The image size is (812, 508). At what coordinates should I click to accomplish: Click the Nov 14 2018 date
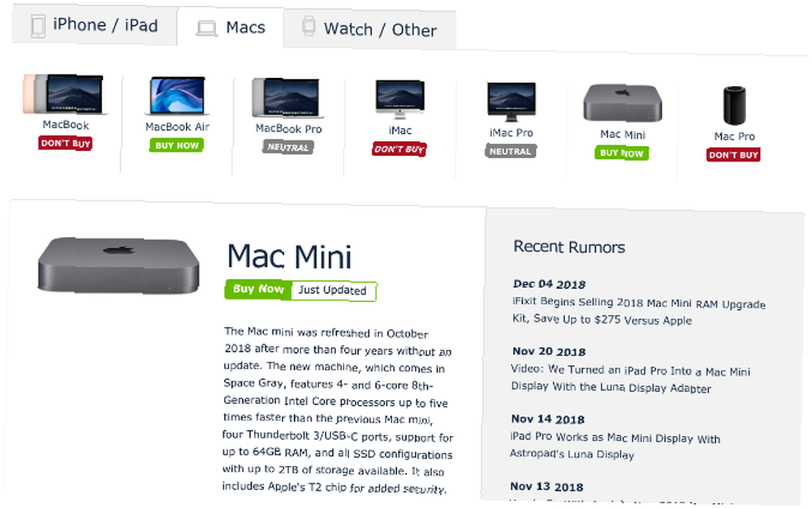pyautogui.click(x=548, y=420)
